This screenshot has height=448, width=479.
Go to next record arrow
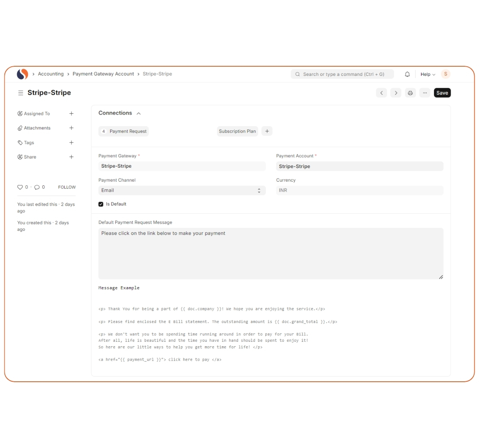coord(396,93)
